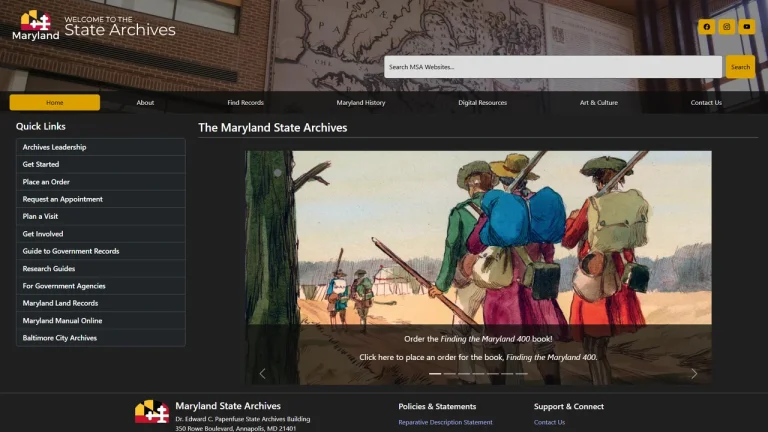
Task: Go to previous carousel slide arrow
Action: 263,374
